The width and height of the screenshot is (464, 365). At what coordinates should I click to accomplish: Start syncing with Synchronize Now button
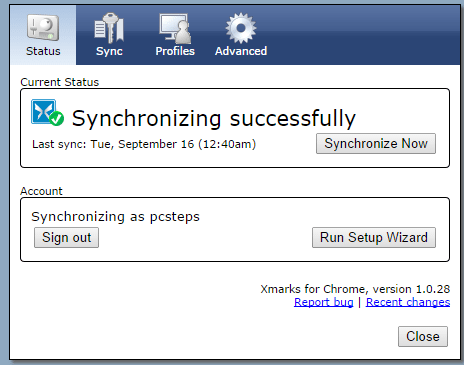[376, 144]
